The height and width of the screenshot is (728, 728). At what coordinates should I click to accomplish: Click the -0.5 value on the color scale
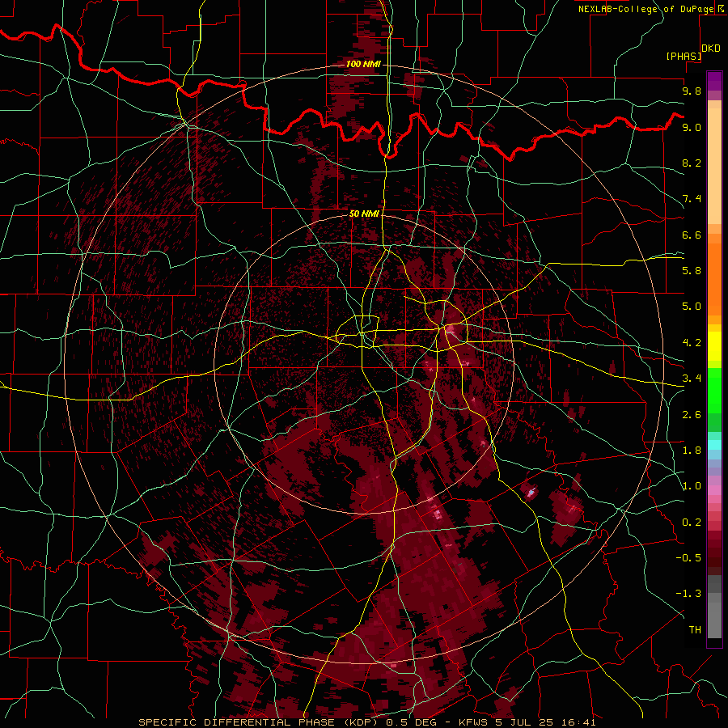[688, 558]
